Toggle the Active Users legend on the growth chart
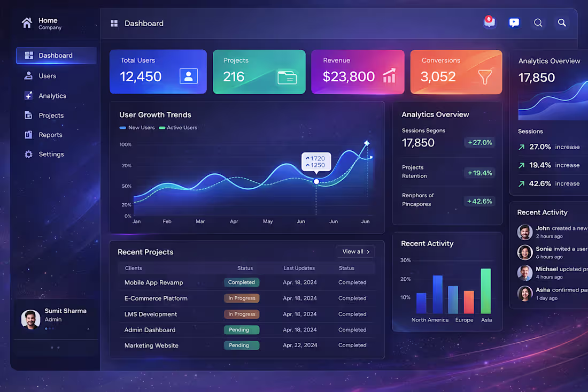Screen dimensions: 588x392 click(x=178, y=128)
